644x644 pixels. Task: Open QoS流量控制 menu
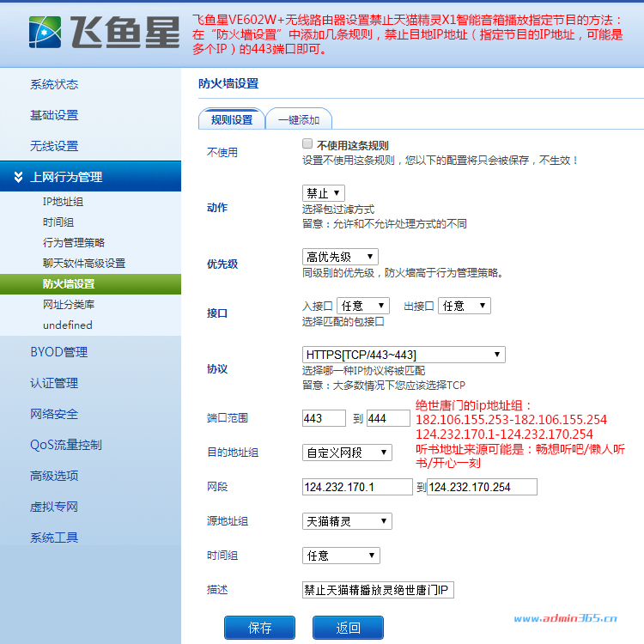tap(66, 445)
